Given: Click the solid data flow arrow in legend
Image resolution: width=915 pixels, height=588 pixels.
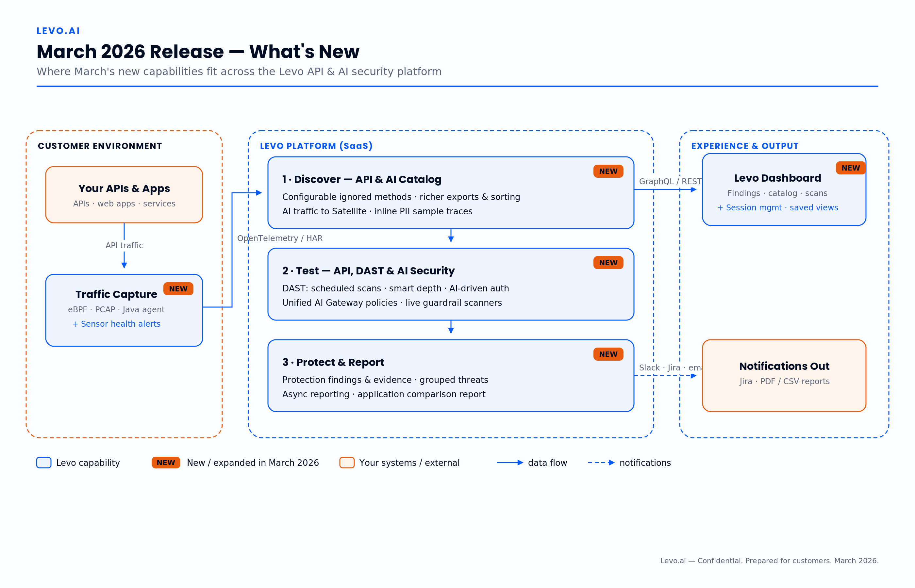Looking at the screenshot, I should (x=510, y=463).
